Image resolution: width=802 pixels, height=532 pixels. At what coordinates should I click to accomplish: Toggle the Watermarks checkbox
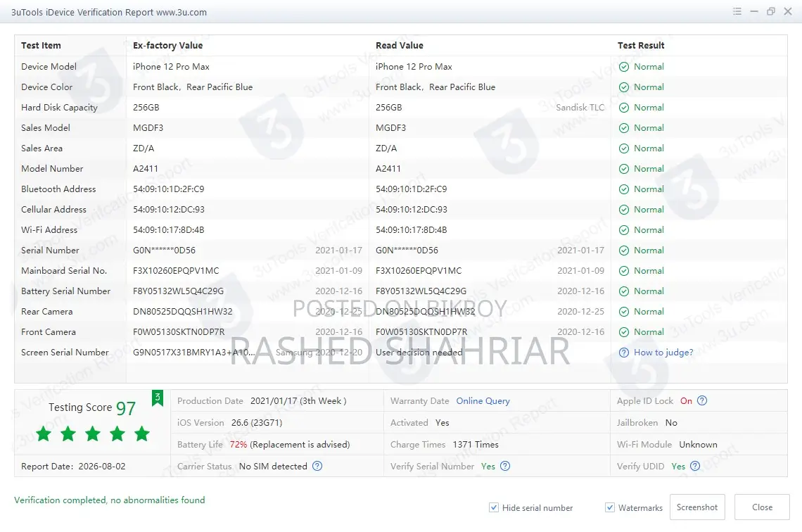[610, 507]
